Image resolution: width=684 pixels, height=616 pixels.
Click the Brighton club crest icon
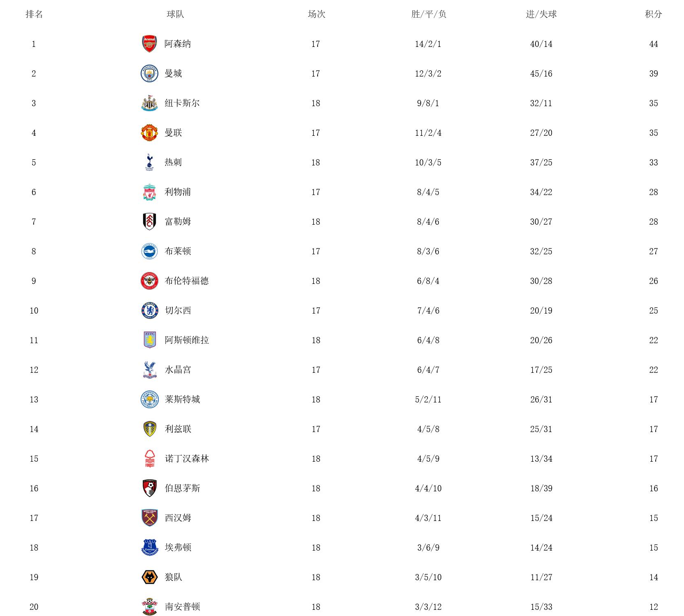(x=149, y=251)
